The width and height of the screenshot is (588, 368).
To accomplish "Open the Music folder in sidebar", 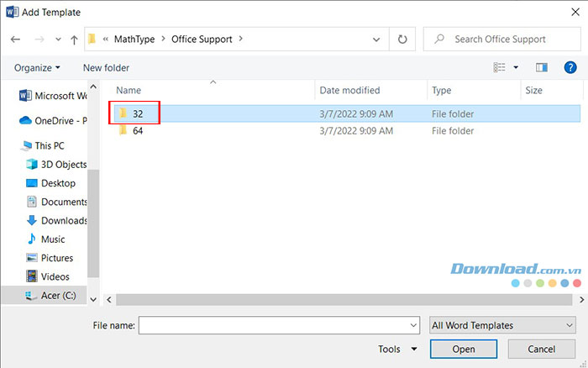I will 55,239.
